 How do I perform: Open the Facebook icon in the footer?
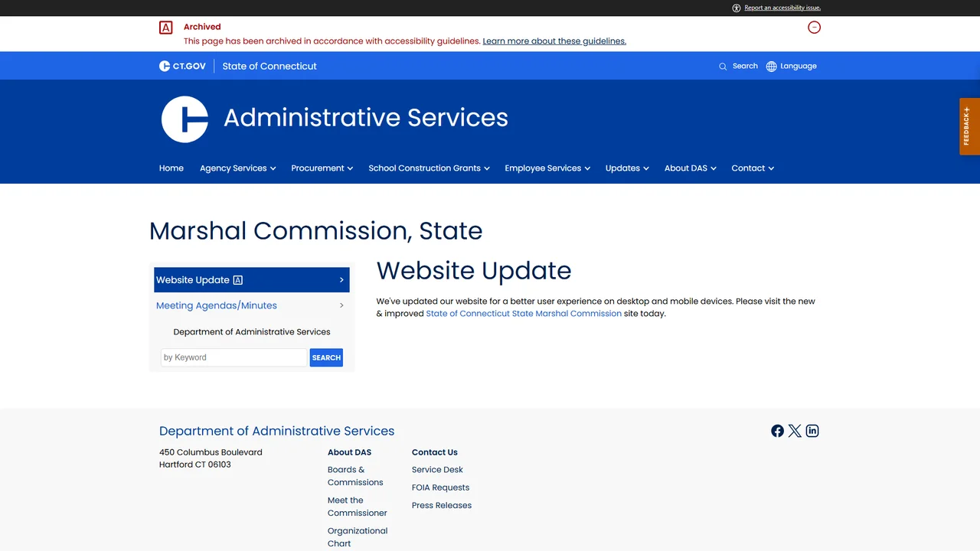click(x=778, y=431)
